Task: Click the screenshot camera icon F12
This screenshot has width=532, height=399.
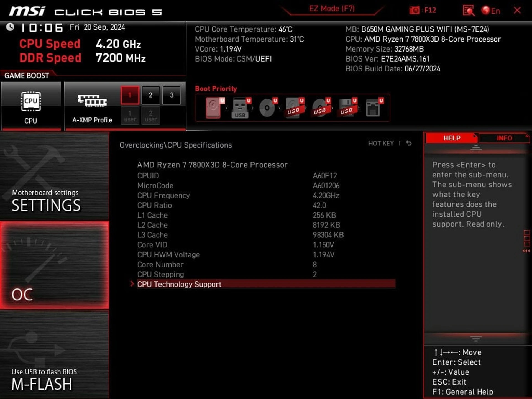Action: [423, 11]
